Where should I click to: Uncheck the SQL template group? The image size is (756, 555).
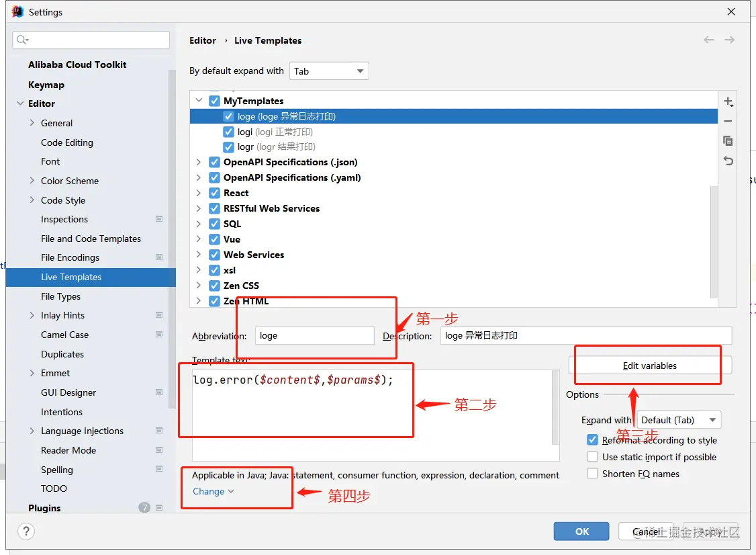click(x=215, y=224)
